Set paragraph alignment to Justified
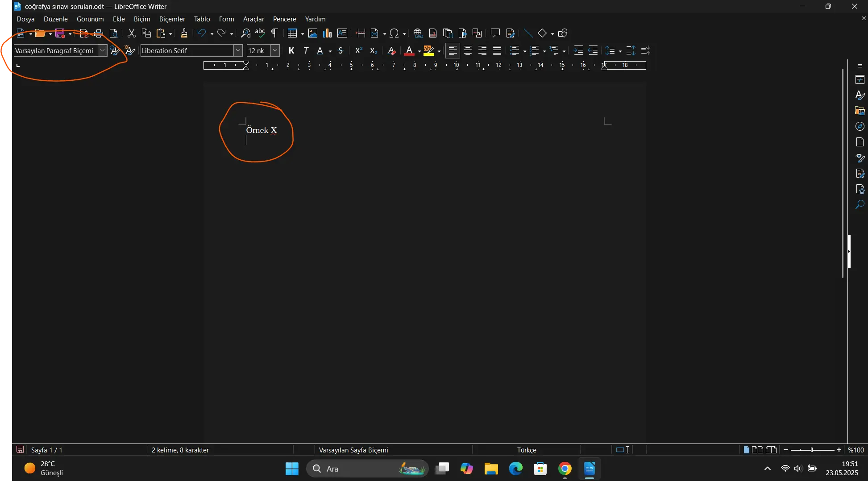The height and width of the screenshot is (481, 868). 497,50
